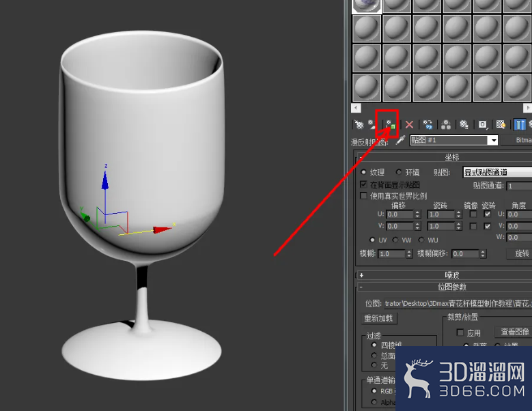The height and width of the screenshot is (411, 532).
Task: Select RGB mono channel output radio
Action: (374, 391)
